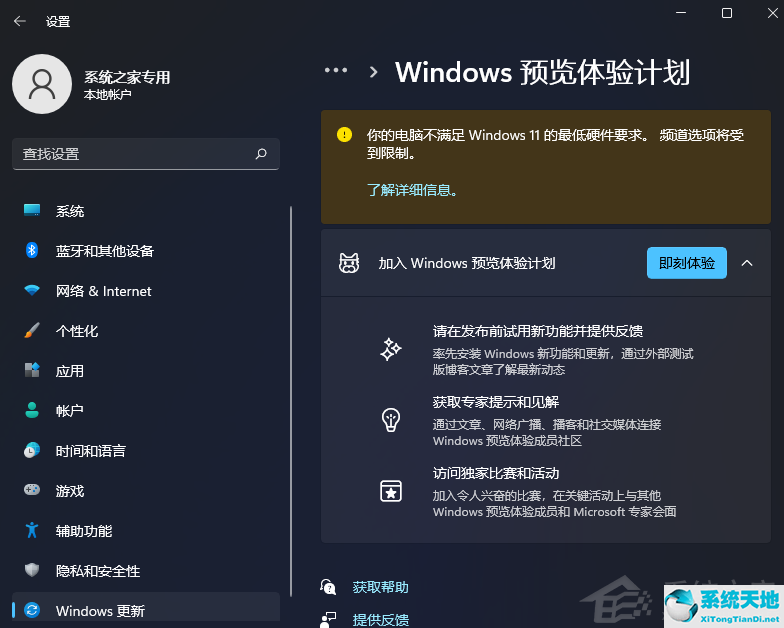Click heading 访问独家比赛和活动

496,473
